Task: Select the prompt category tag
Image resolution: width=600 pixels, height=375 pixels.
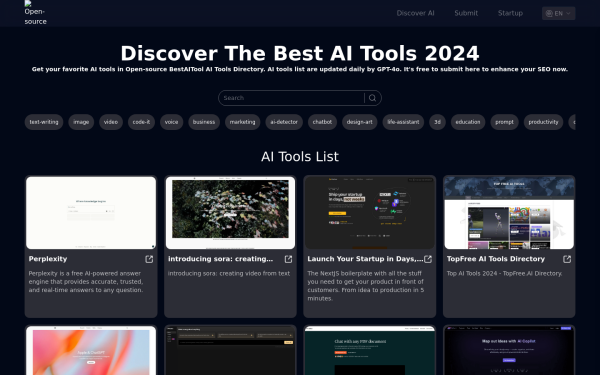Action: [x=504, y=122]
